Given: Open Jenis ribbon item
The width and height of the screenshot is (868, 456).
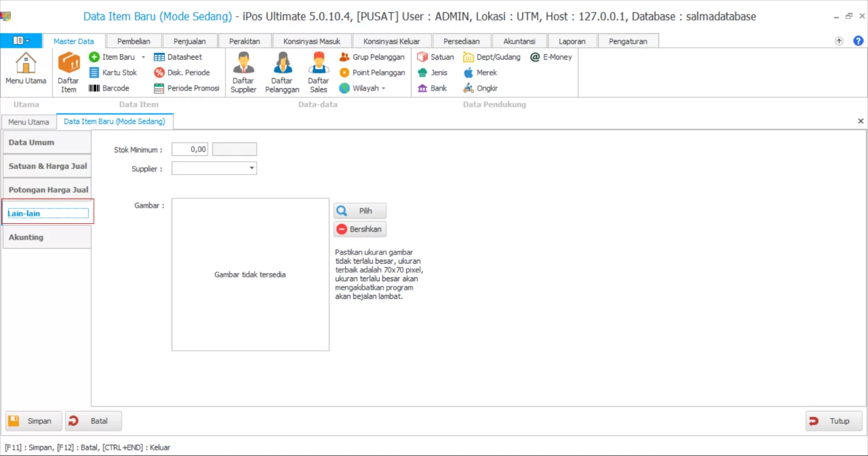Looking at the screenshot, I should click(433, 72).
